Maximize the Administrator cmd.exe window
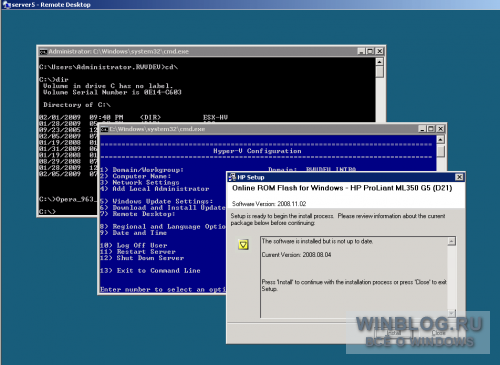The image size is (500, 365). coord(370,51)
